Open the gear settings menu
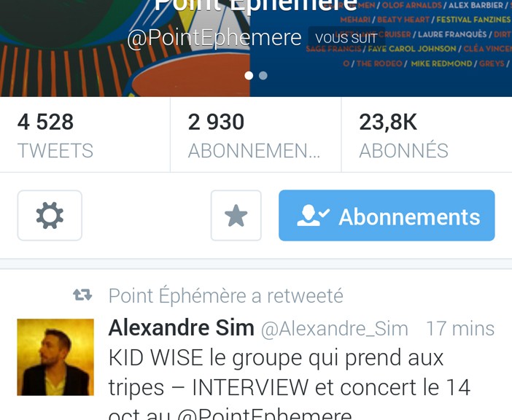Image resolution: width=512 pixels, height=420 pixels. [x=50, y=215]
